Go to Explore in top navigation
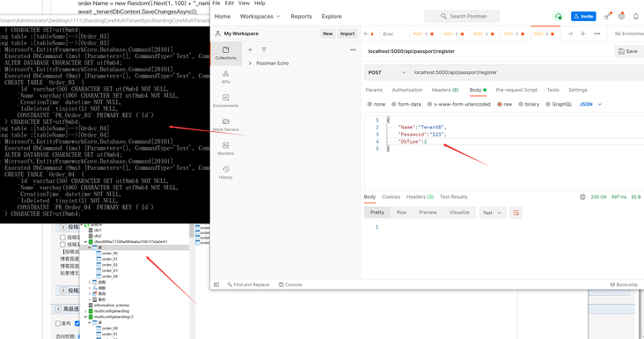Image resolution: width=644 pixels, height=339 pixels. click(332, 17)
